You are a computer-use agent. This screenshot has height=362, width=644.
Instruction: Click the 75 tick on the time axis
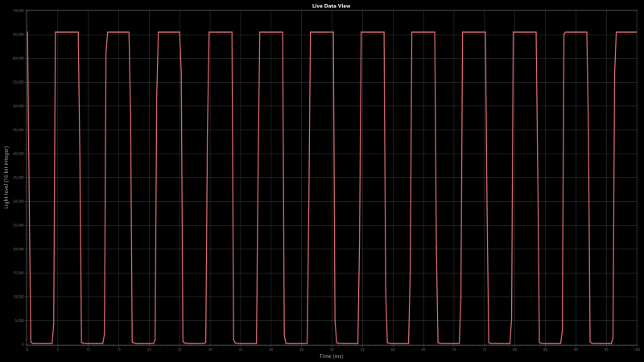coord(484,348)
